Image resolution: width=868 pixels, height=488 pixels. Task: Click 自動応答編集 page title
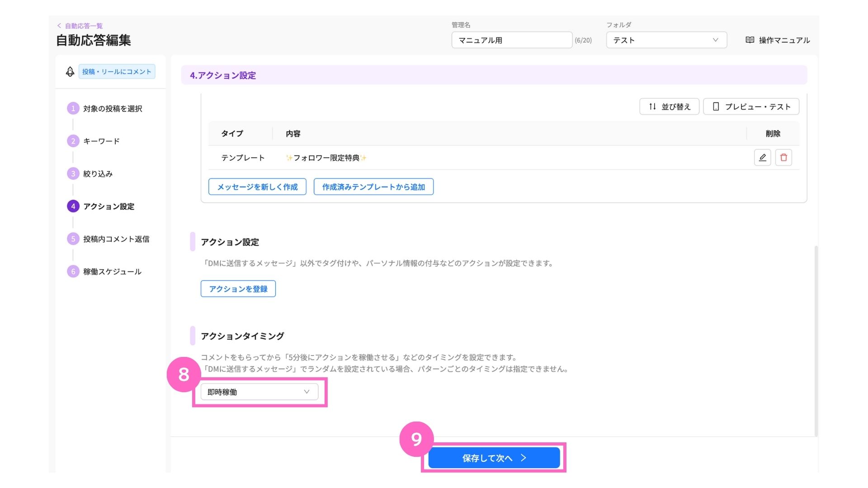[94, 40]
